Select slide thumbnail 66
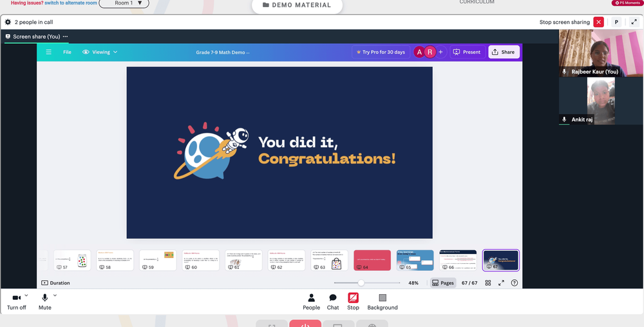644x327 pixels. click(458, 261)
